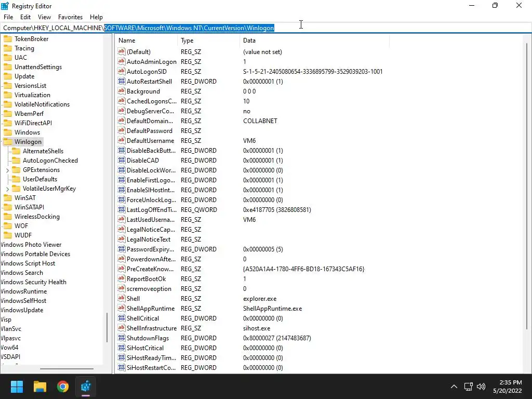Open the volume control in system tray
The width and height of the screenshot is (532, 399).
(x=481, y=386)
